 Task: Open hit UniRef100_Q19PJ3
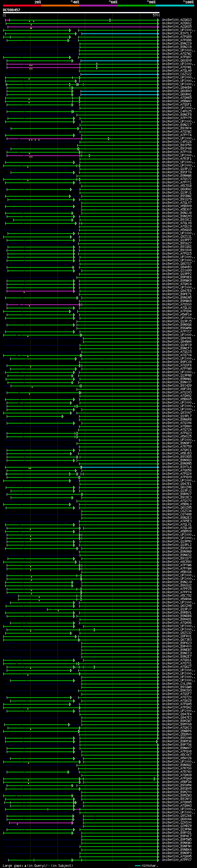tap(177, 169)
